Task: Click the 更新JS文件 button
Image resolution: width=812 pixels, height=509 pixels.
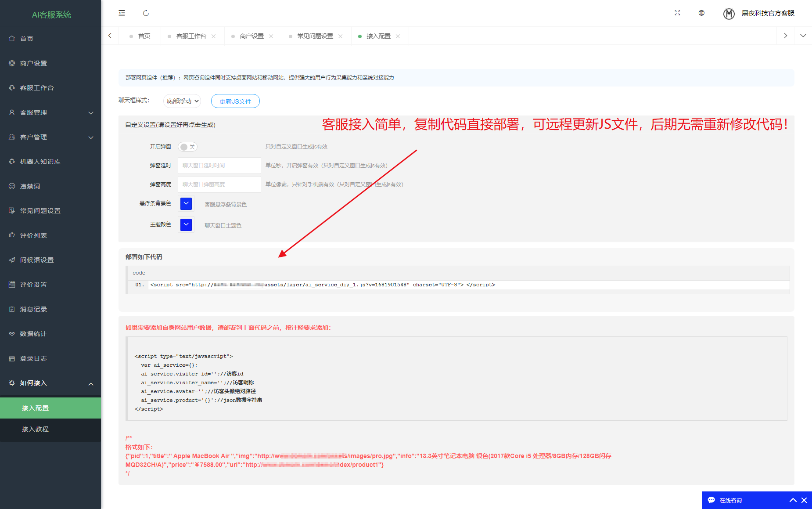Action: coord(235,101)
